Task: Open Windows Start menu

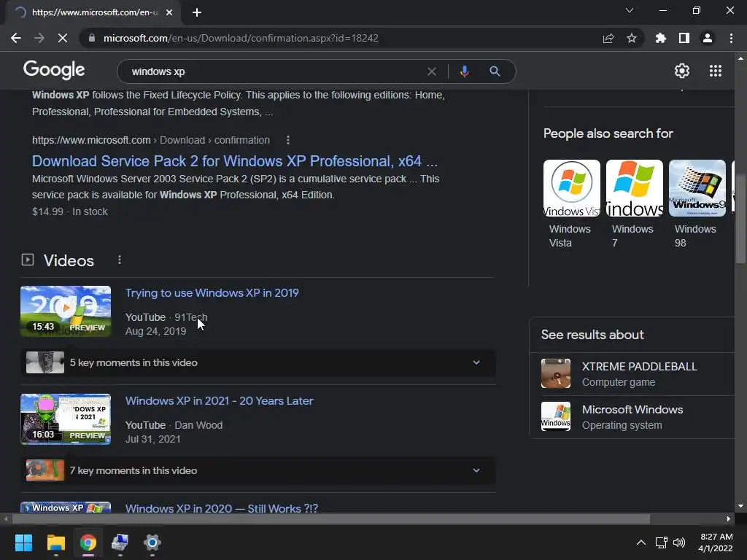Action: click(23, 542)
